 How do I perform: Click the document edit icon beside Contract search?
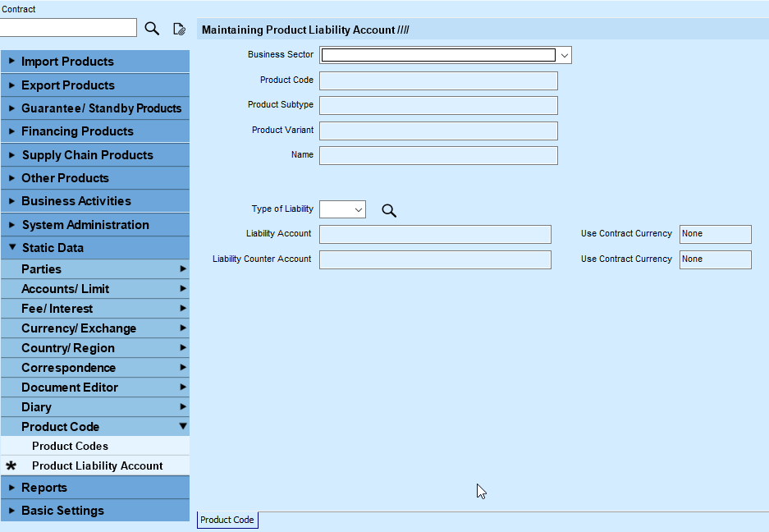pyautogui.click(x=179, y=29)
